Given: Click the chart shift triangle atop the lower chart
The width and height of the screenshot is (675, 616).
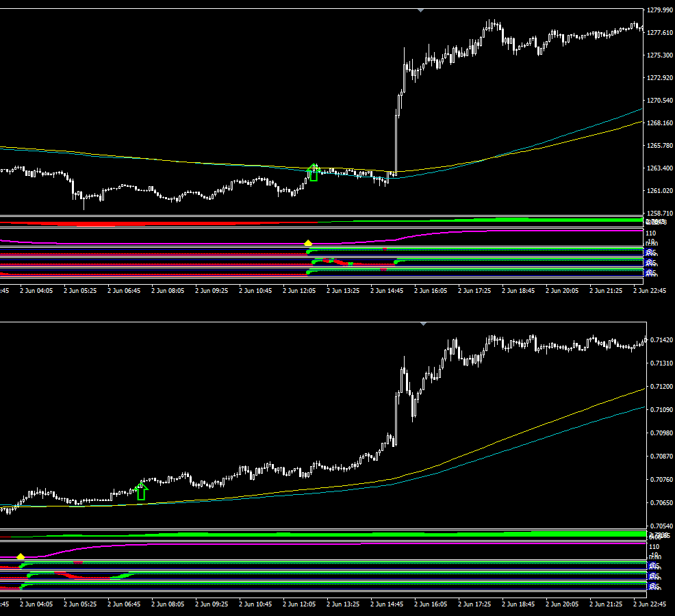Looking at the screenshot, I should 423,323.
